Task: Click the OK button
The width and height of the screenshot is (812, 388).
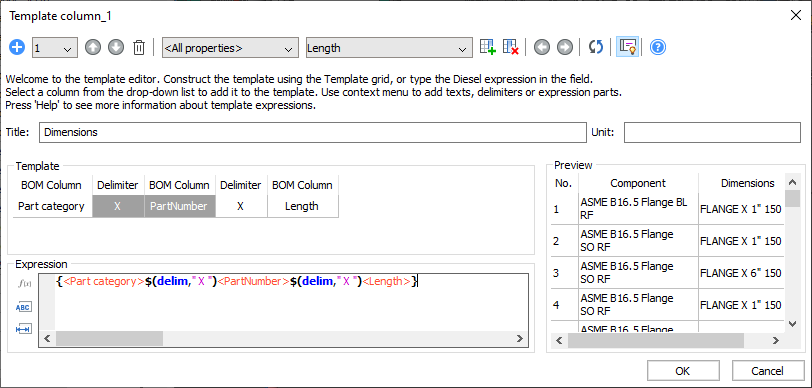Action: pos(683,371)
